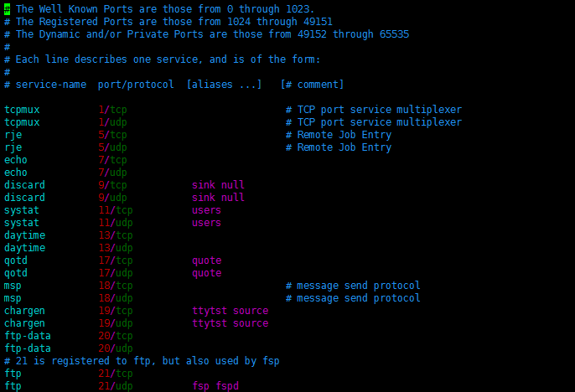Viewport: 575px width, 392px height.
Task: Click echo on the 7/udp line
Action: [16, 173]
